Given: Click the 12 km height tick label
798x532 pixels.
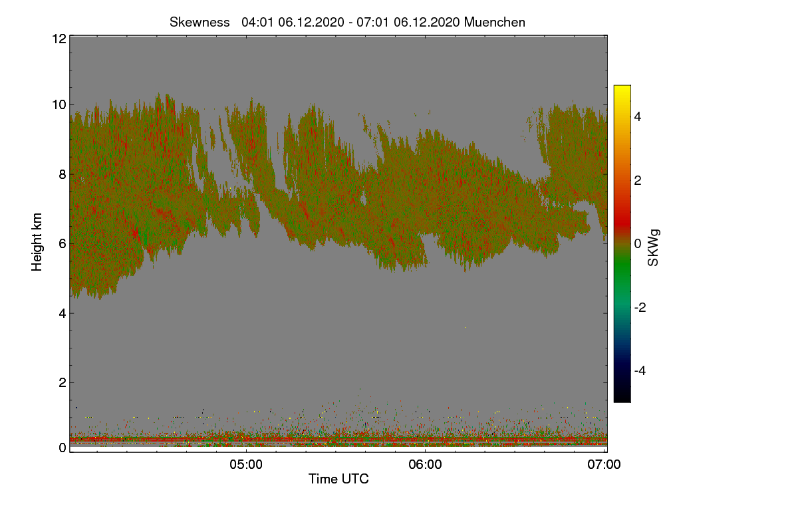Looking at the screenshot, I should (59, 39).
